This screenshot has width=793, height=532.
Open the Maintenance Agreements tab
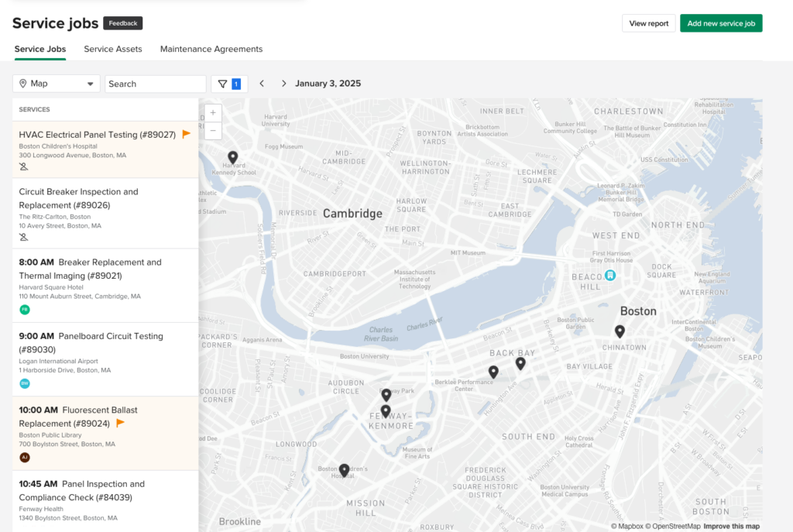pos(211,49)
